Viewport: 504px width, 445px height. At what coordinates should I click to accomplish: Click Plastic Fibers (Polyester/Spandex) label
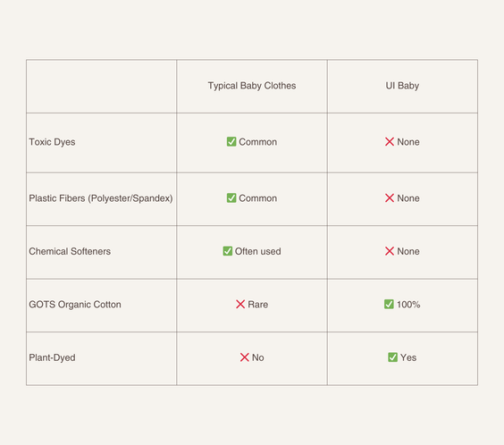click(x=101, y=198)
